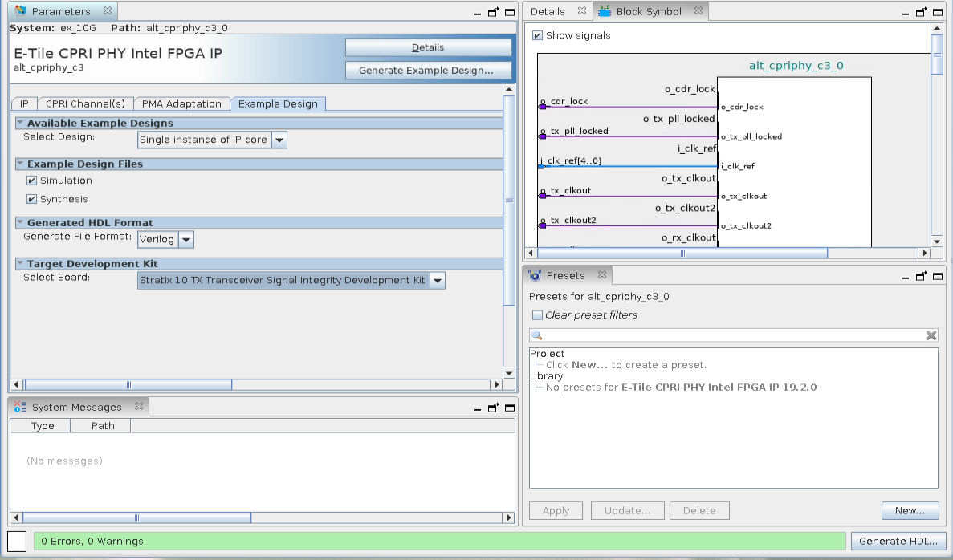Close the System Messages tab
953x560 pixels.
click(139, 406)
